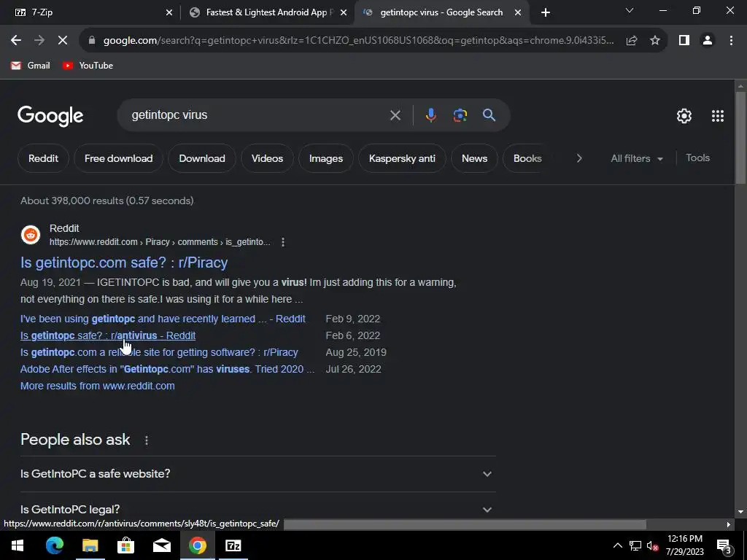747x560 pixels.
Task: Open Google quick settings gear
Action: click(684, 116)
